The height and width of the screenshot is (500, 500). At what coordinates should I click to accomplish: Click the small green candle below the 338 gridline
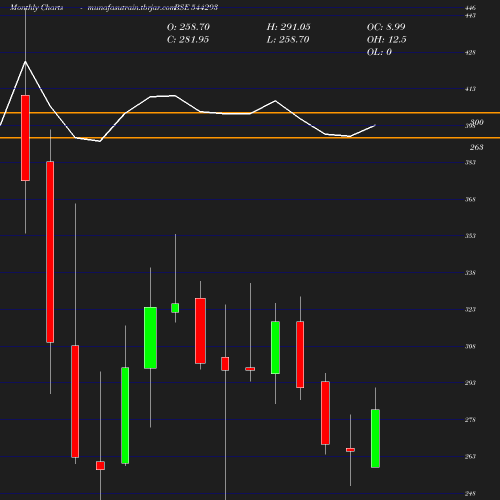tap(175, 308)
